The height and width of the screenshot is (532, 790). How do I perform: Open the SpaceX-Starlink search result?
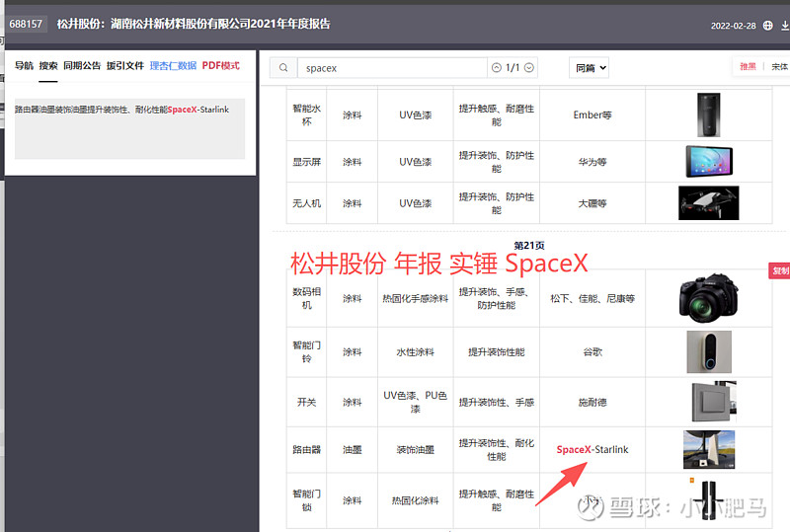click(129, 128)
